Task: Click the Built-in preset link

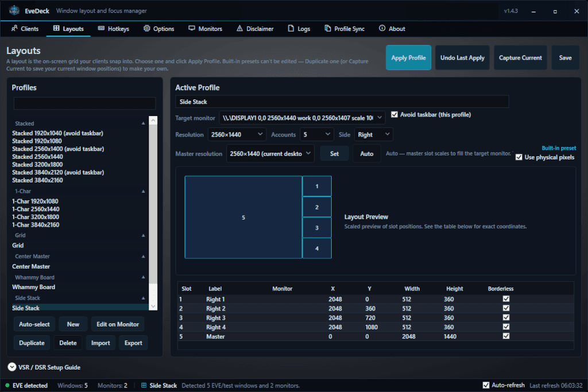Action: [559, 148]
